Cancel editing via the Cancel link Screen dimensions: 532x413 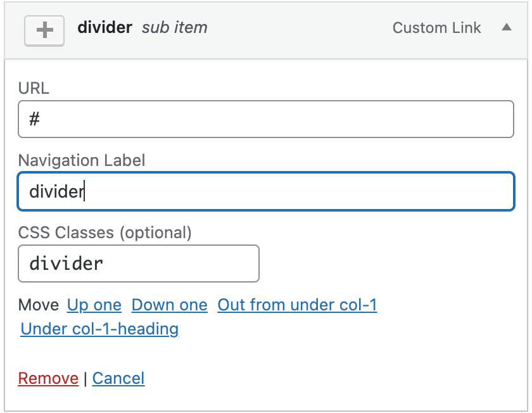118,379
